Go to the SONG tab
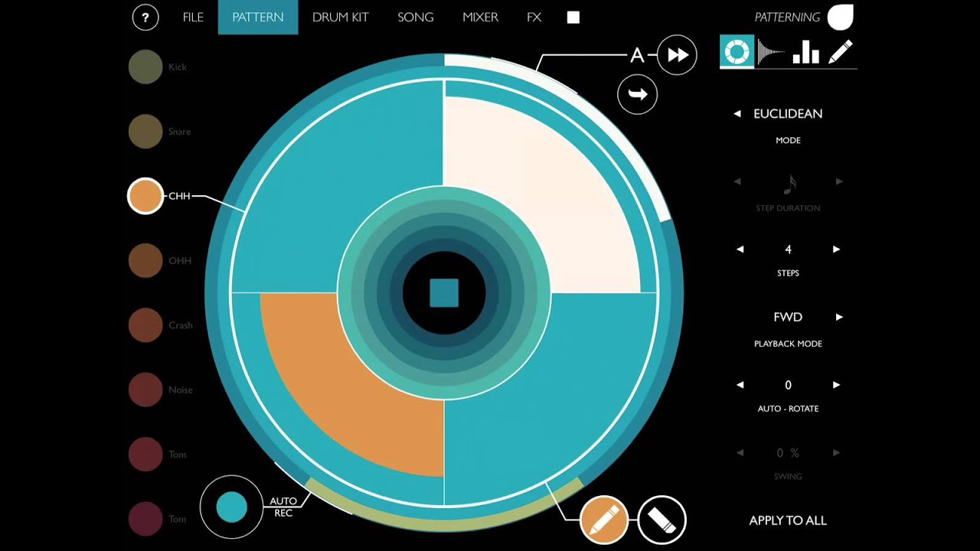 pyautogui.click(x=416, y=17)
